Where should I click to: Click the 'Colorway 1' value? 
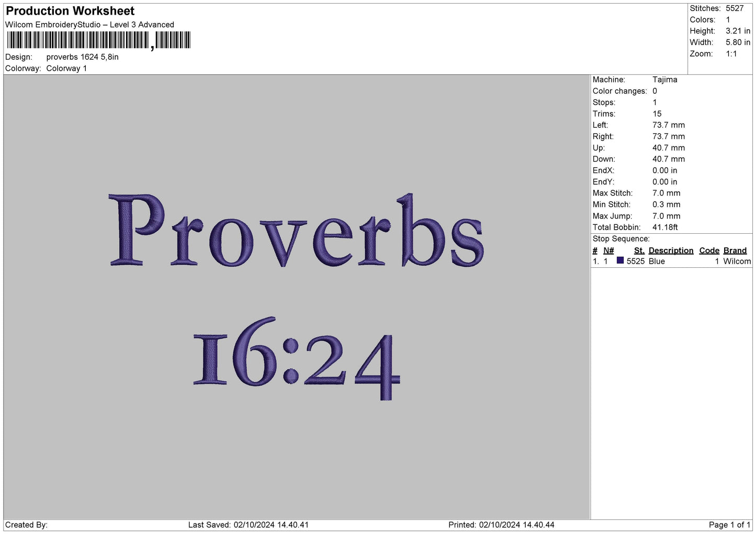click(x=66, y=69)
